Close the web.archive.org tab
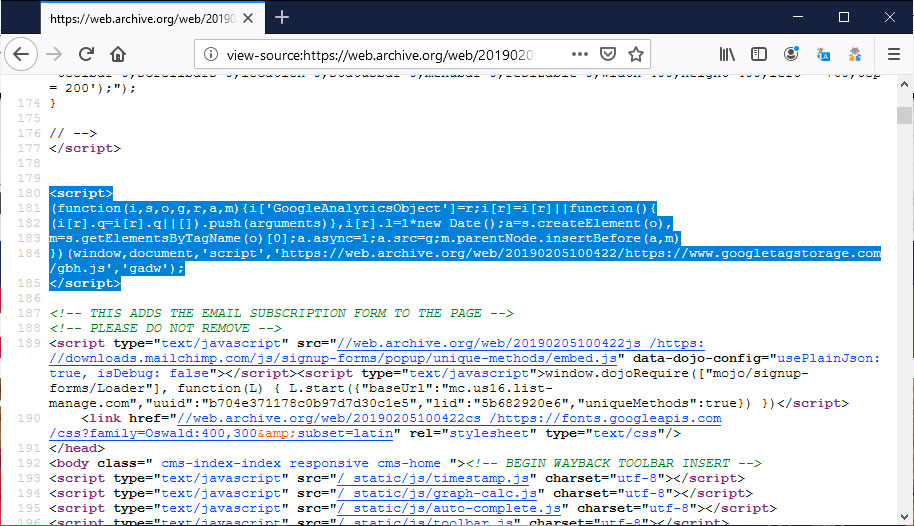 coord(248,18)
